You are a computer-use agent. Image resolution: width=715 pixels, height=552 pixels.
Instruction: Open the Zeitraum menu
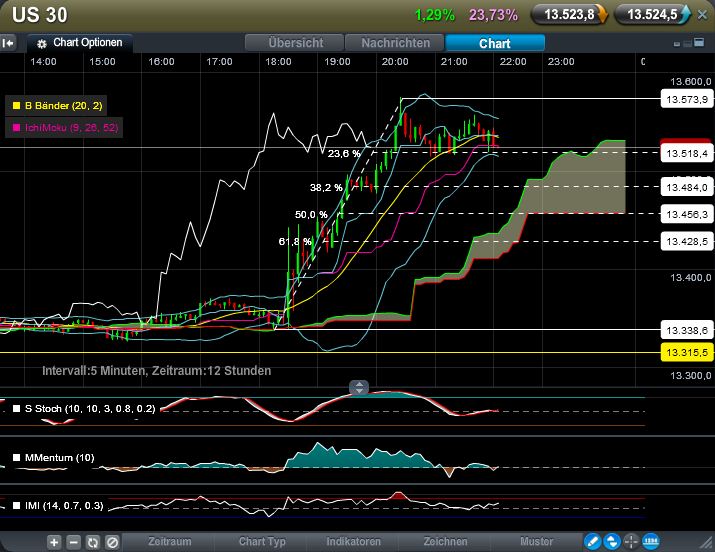(170, 542)
